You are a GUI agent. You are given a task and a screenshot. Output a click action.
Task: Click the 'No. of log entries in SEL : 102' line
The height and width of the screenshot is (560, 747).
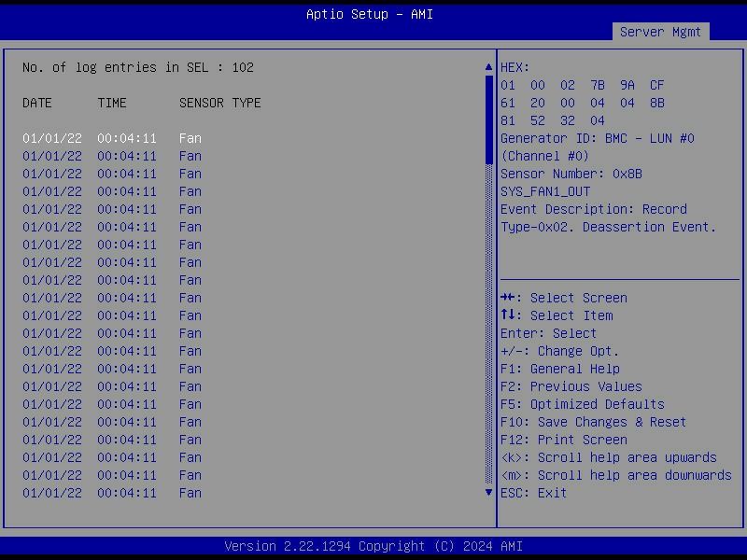(138, 67)
